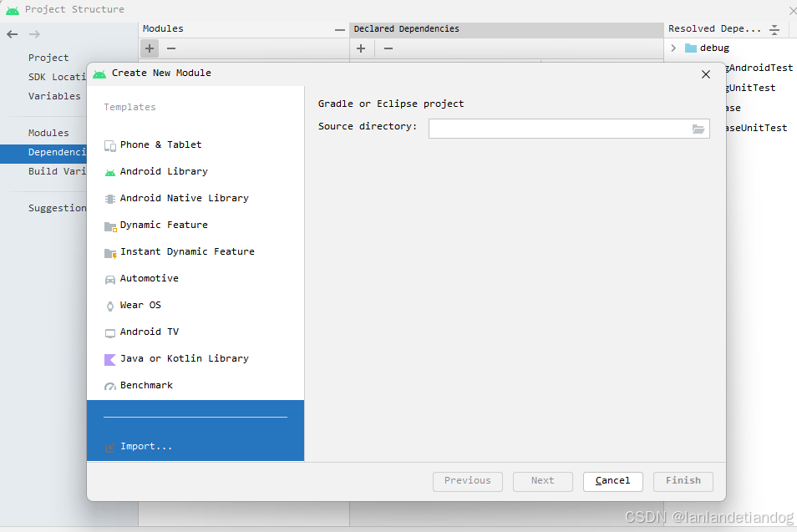Add a module with the plus icon
The width and height of the screenshot is (797, 532).
tap(148, 48)
